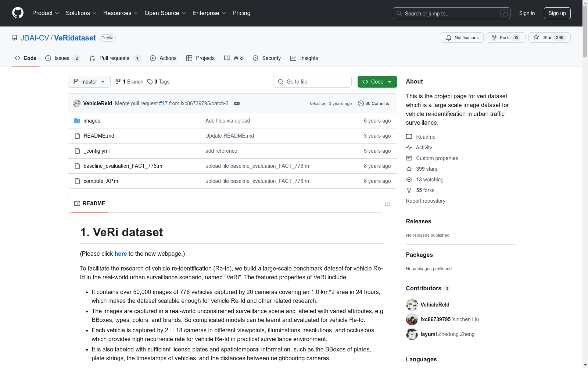Open the Readme sidebar link
Screen dimensions: 588x368
coord(421,137)
